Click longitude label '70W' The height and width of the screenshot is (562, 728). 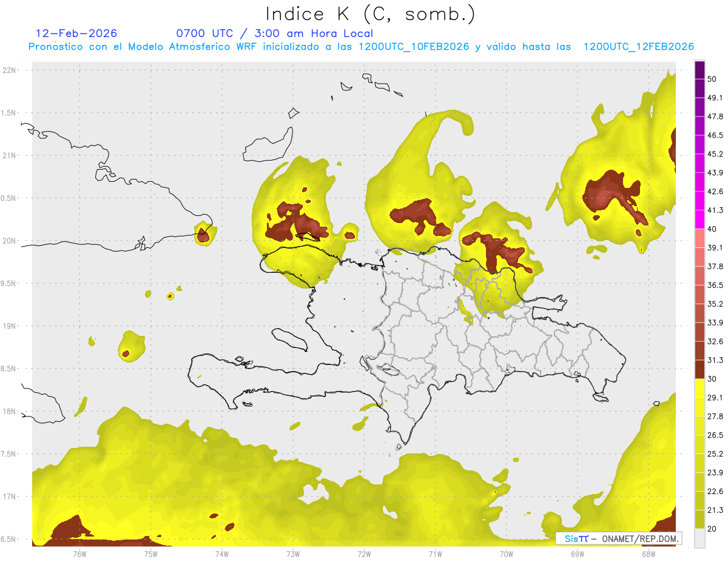click(x=507, y=554)
